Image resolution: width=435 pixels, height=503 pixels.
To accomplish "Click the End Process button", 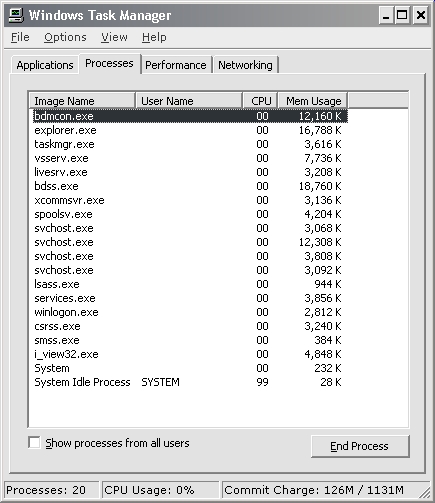I will pyautogui.click(x=360, y=446).
